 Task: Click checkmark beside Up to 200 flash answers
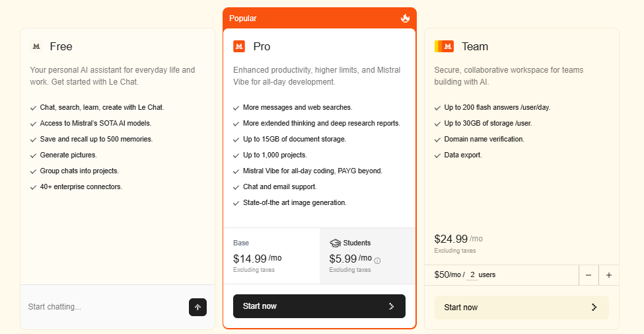[438, 108]
